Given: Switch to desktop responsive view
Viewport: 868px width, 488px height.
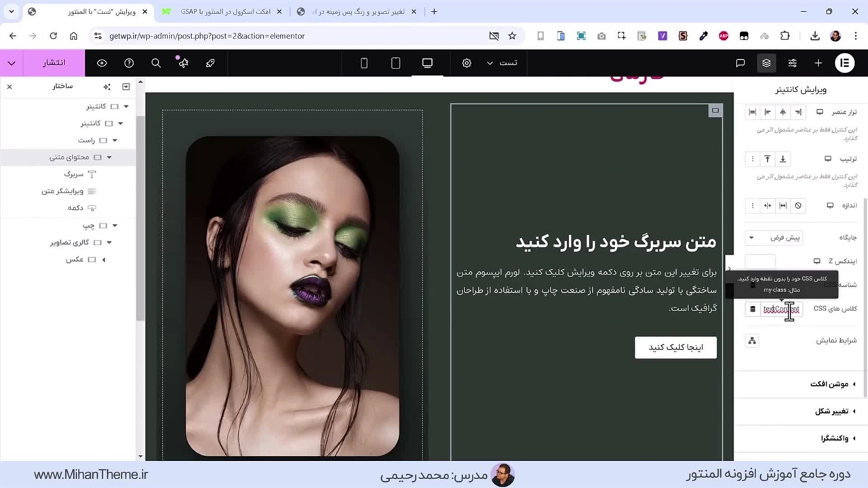Looking at the screenshot, I should pyautogui.click(x=427, y=63).
